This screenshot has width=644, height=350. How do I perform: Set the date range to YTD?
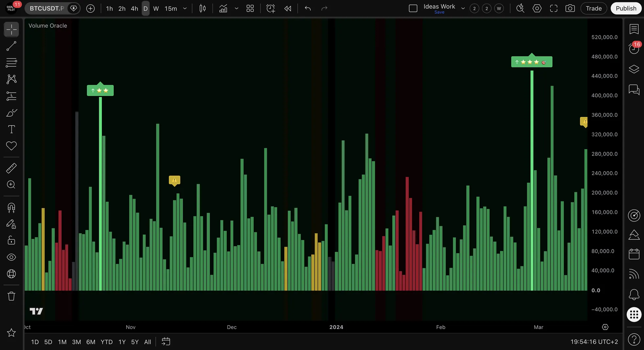click(x=106, y=342)
